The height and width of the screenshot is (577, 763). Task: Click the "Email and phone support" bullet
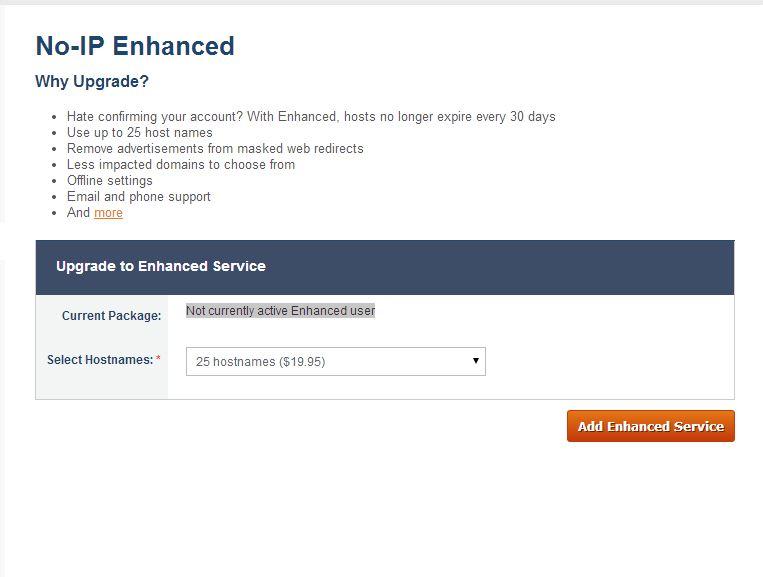[x=139, y=197]
